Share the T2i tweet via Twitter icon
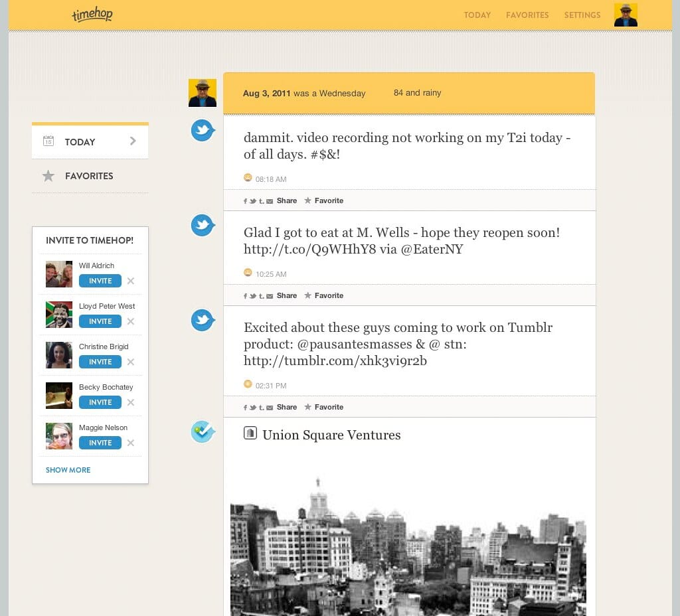 253,201
